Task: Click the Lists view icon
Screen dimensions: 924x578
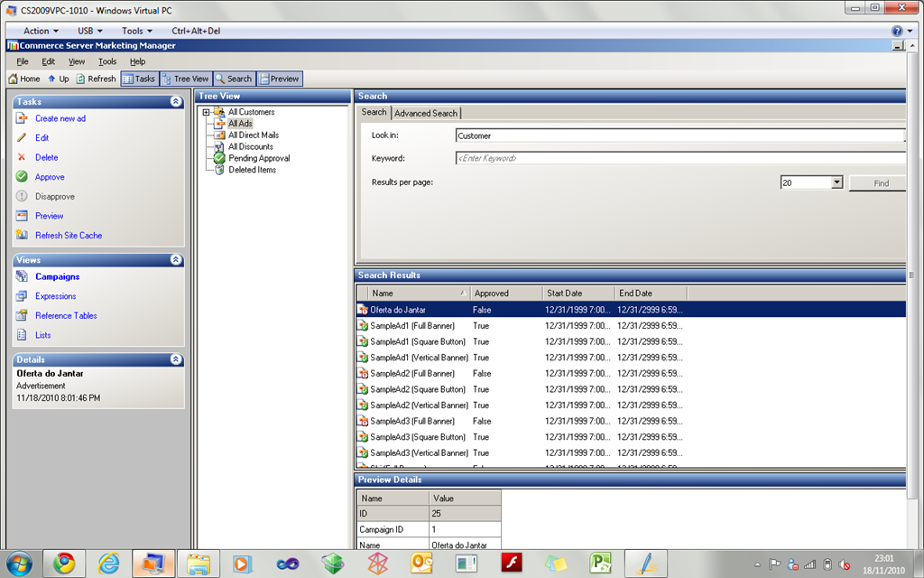Action: [x=22, y=334]
